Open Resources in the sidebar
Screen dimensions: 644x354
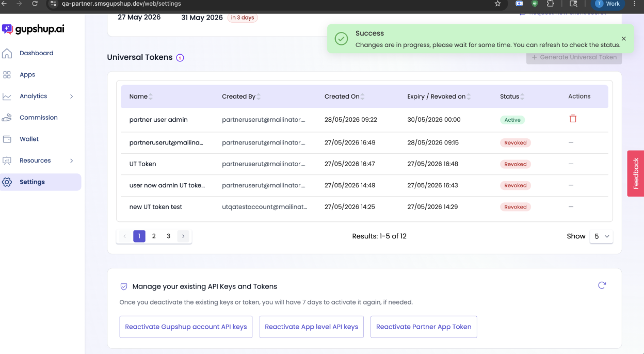pyautogui.click(x=35, y=160)
